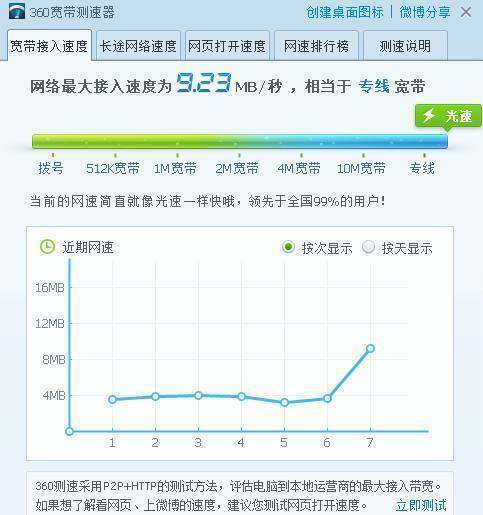Click the 4MB axis label
Screen dimensions: 483x515
tap(53, 396)
